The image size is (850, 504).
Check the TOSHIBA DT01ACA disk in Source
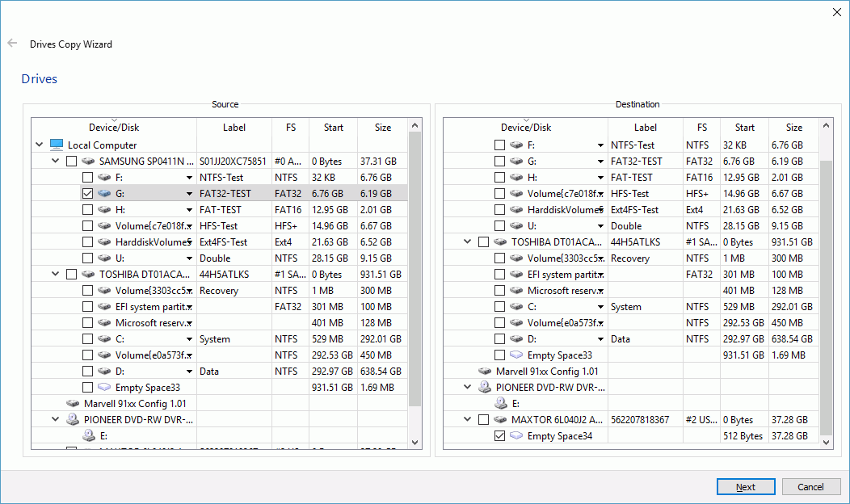72,275
